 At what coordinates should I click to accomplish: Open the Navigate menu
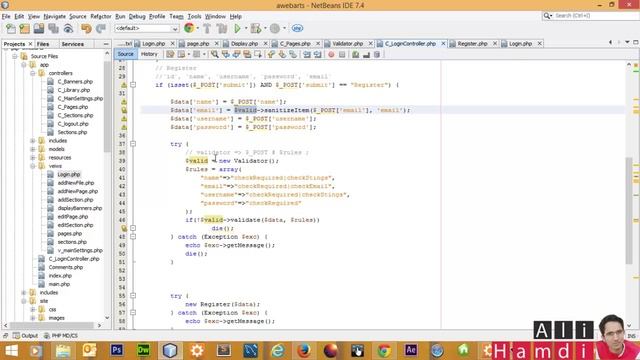(x=55, y=16)
